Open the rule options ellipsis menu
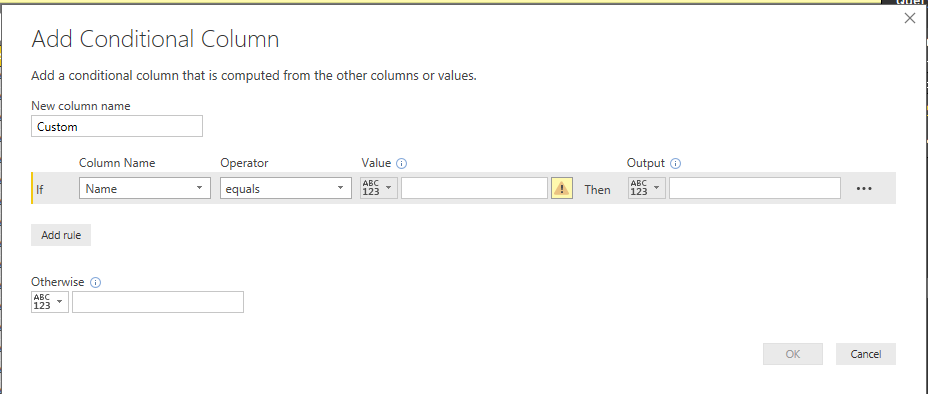This screenshot has height=394, width=928. coord(864,189)
